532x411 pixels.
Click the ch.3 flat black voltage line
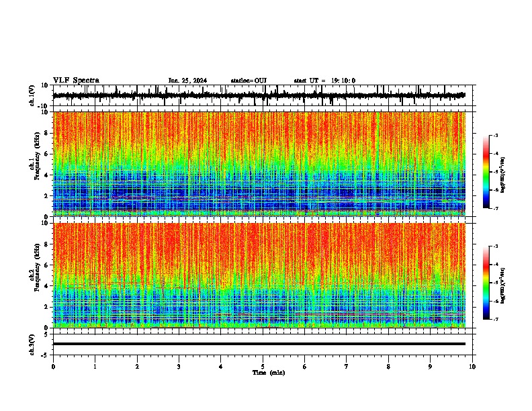pyautogui.click(x=259, y=344)
